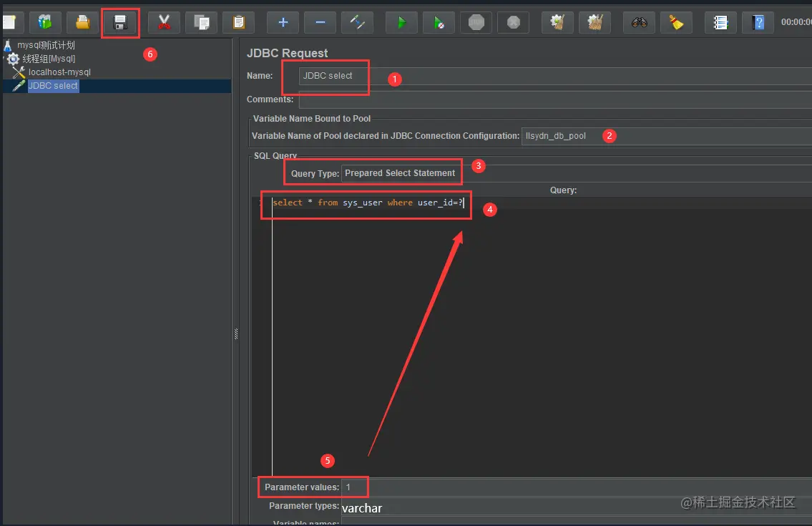Click the Cut scissors icon
The width and height of the screenshot is (812, 526).
(x=164, y=22)
